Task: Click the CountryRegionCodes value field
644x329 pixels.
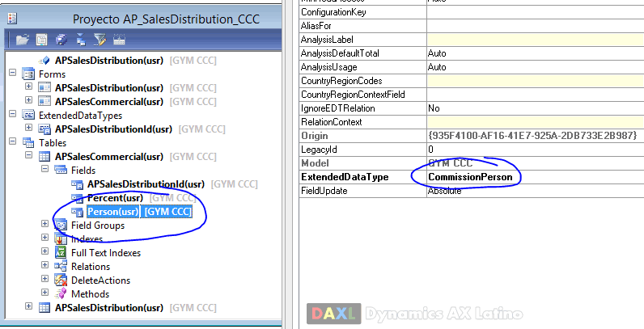Action: [x=535, y=81]
